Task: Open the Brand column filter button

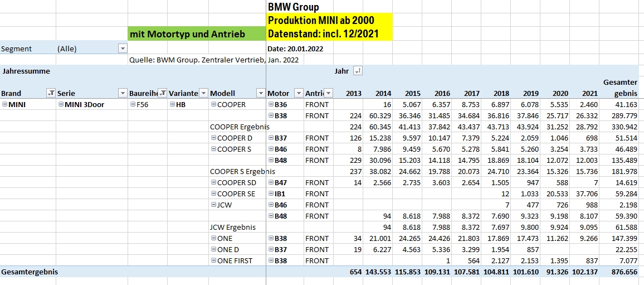Action: coord(51,93)
